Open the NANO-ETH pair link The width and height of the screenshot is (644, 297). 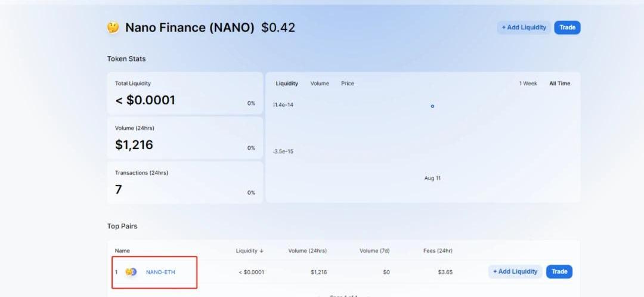[160, 272]
